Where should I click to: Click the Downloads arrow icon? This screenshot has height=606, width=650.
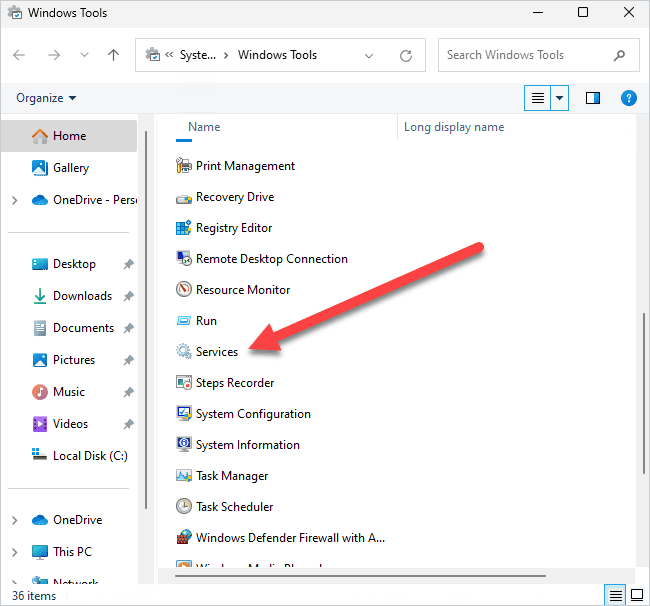(40, 296)
